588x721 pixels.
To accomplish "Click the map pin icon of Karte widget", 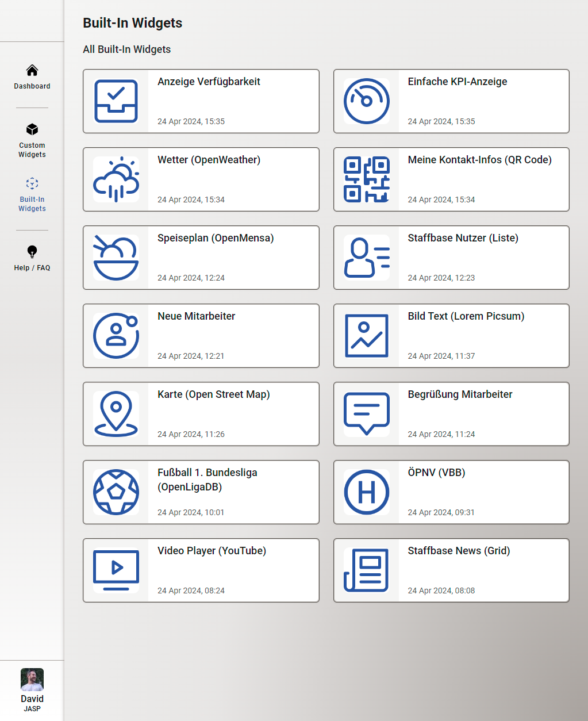I will click(x=116, y=413).
